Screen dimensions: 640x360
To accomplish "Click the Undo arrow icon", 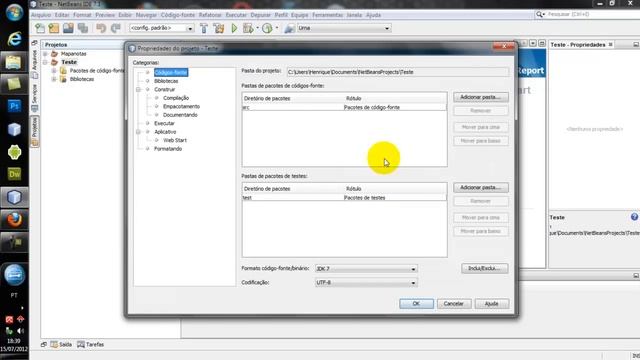I will (x=101, y=28).
